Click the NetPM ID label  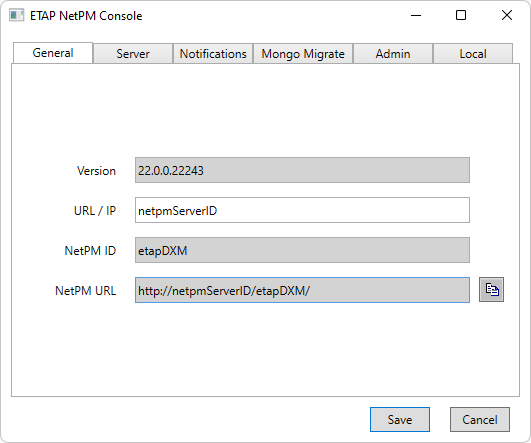(x=90, y=251)
